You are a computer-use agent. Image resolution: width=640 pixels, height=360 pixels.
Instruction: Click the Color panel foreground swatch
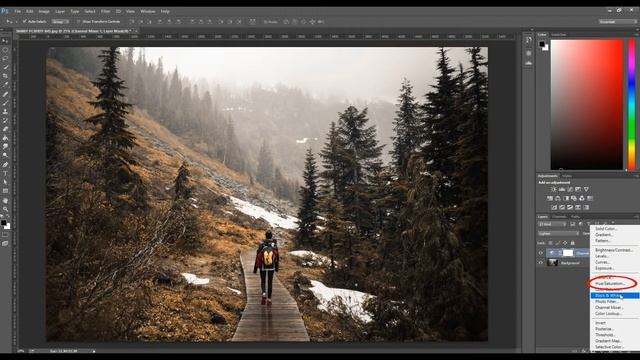click(542, 44)
